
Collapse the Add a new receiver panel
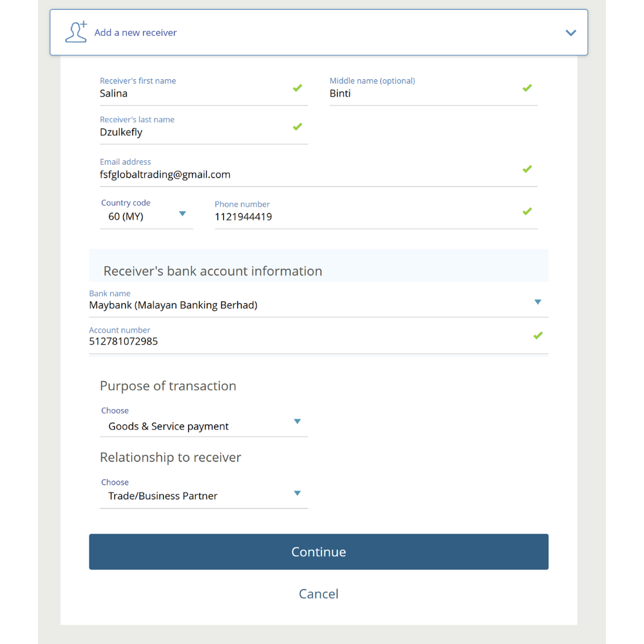click(571, 33)
